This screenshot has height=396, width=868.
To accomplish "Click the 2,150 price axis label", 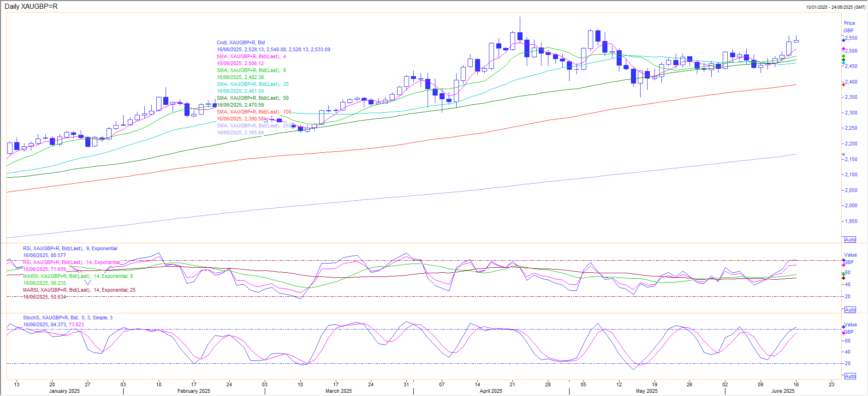I will [851, 159].
